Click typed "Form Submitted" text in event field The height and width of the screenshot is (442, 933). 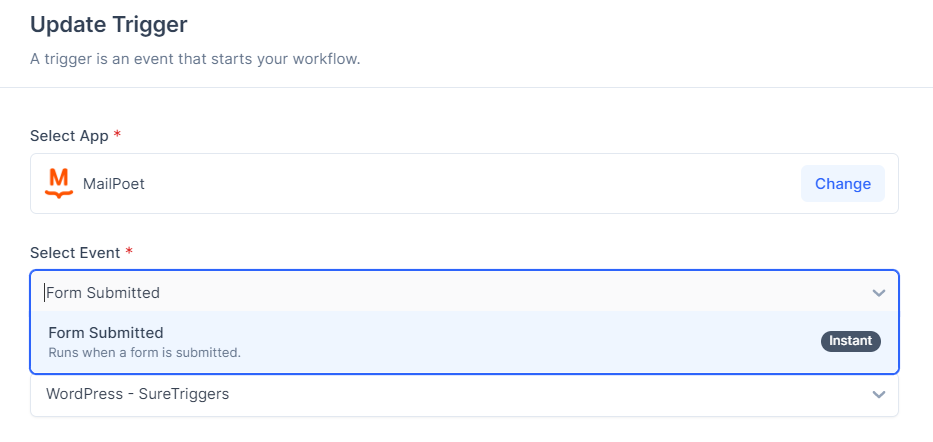point(104,293)
